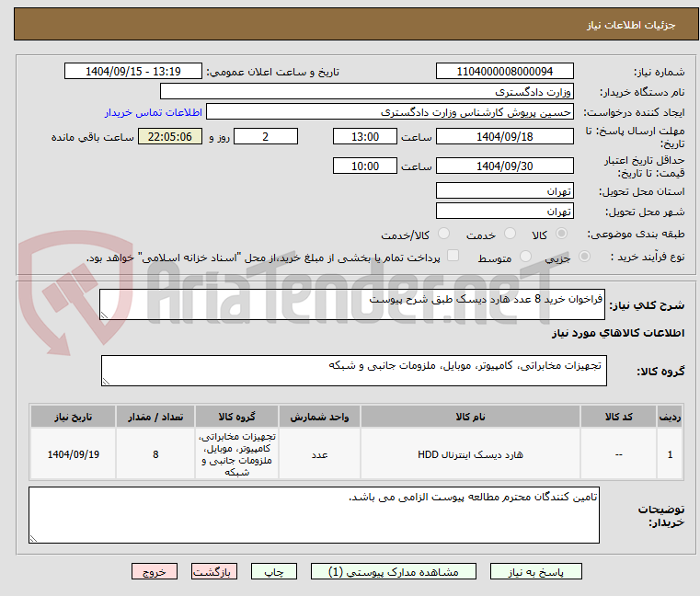Click the نام کالا column header
This screenshot has width=700, height=596.
pos(470,417)
